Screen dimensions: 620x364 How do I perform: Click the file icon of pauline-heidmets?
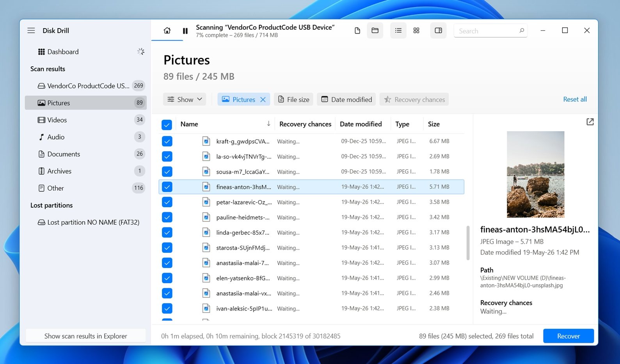[206, 217]
